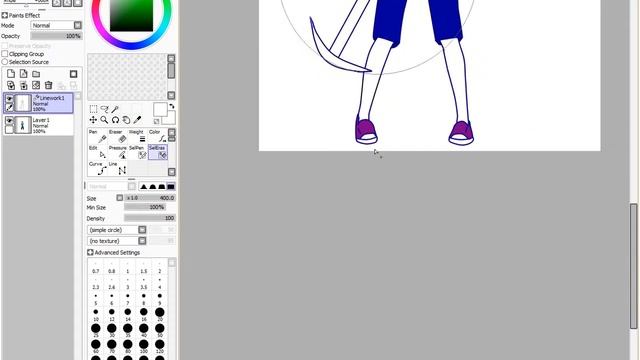640x360 pixels.
Task: Choose the Pressure linework tool
Action: pos(118,152)
